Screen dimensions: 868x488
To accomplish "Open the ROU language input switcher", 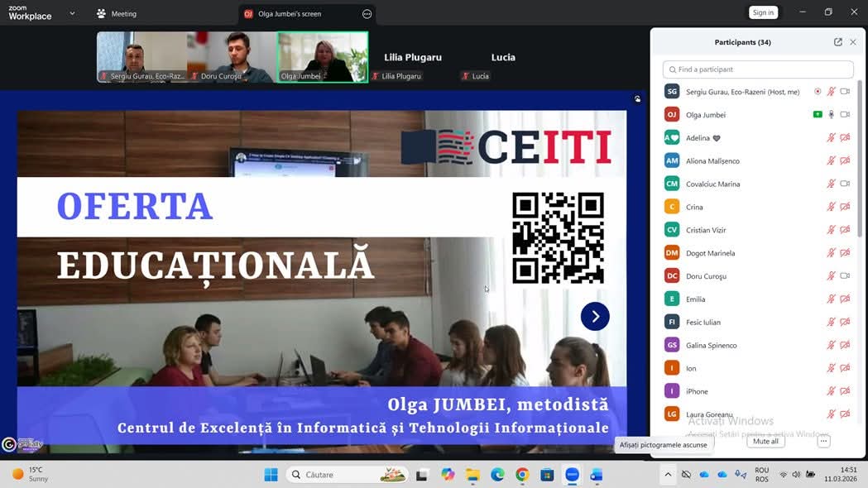I will (x=762, y=475).
